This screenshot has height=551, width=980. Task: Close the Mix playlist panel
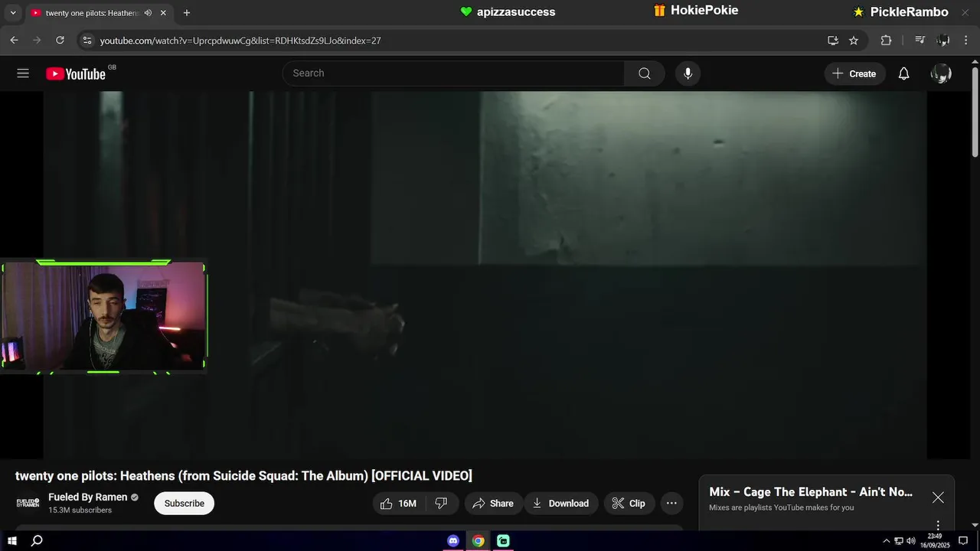(938, 497)
